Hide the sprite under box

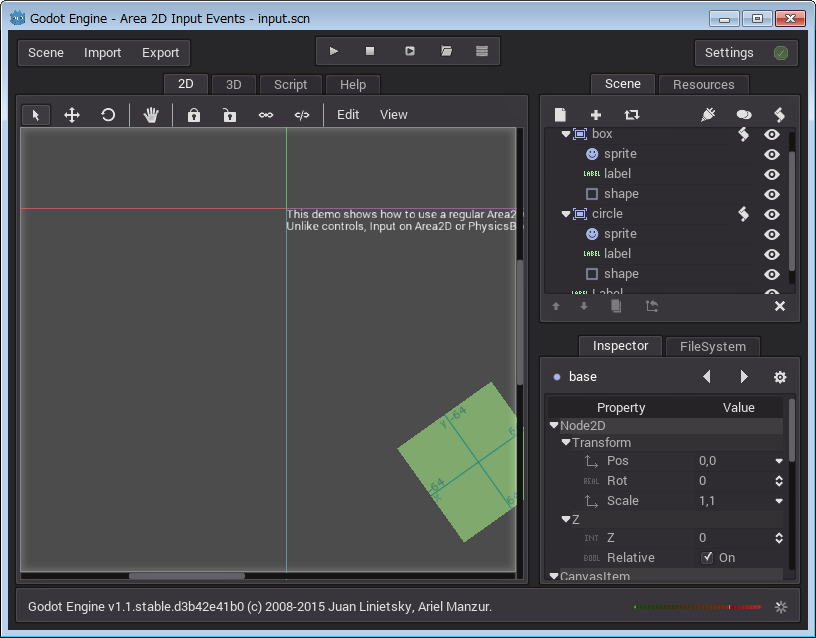click(771, 155)
